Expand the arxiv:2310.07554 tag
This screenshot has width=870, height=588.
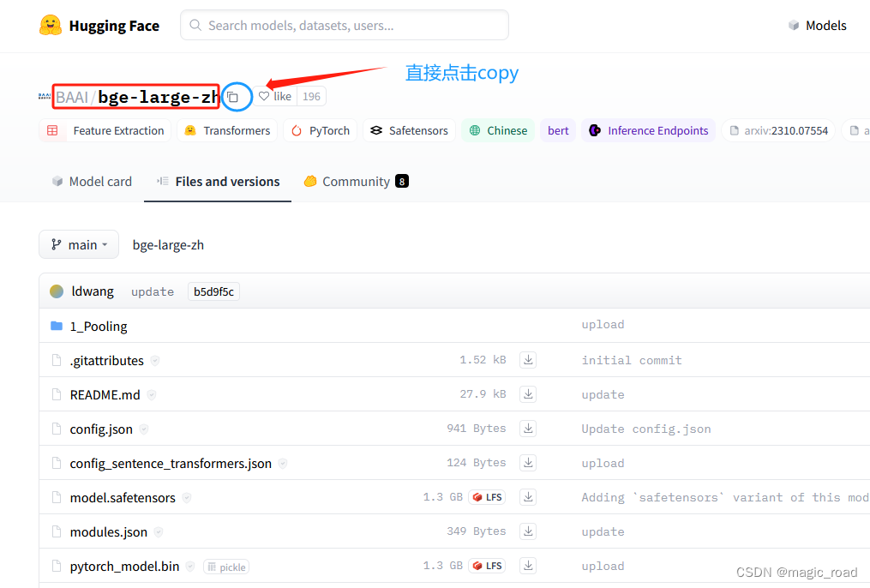[777, 130]
